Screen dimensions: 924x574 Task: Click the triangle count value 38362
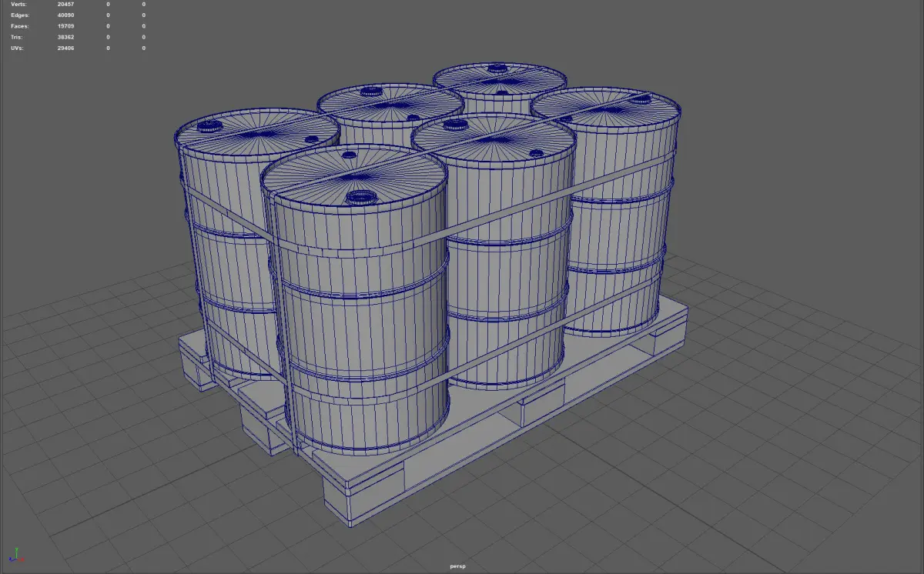click(x=65, y=37)
